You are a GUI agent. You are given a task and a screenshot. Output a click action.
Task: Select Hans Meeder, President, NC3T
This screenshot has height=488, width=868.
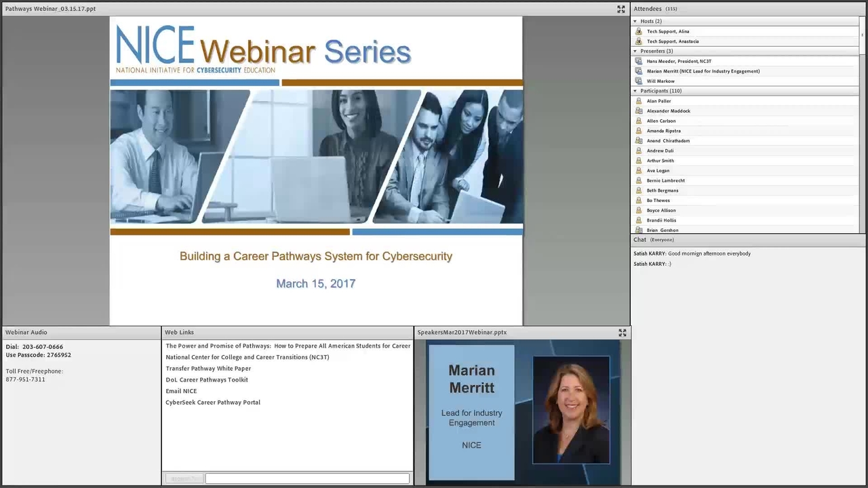click(679, 61)
